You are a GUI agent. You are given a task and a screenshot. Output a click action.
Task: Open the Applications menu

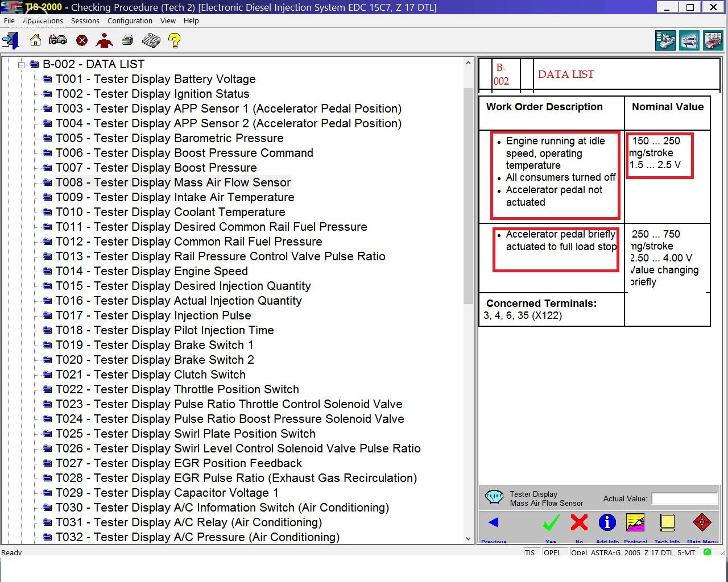click(43, 20)
